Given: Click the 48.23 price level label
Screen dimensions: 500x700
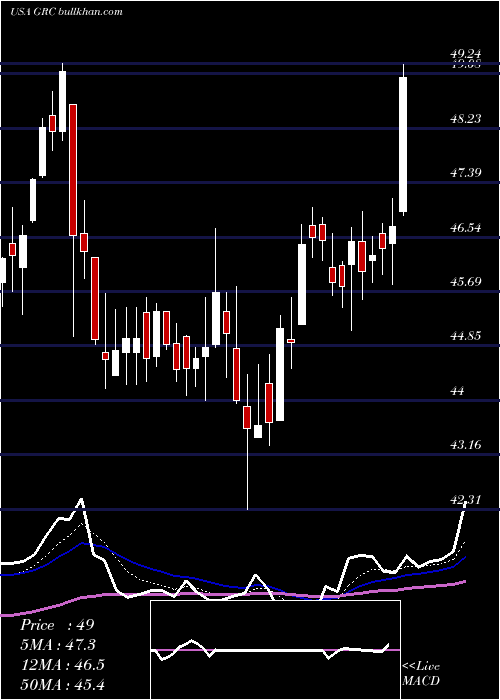Looking at the screenshot, I should pos(465,119).
